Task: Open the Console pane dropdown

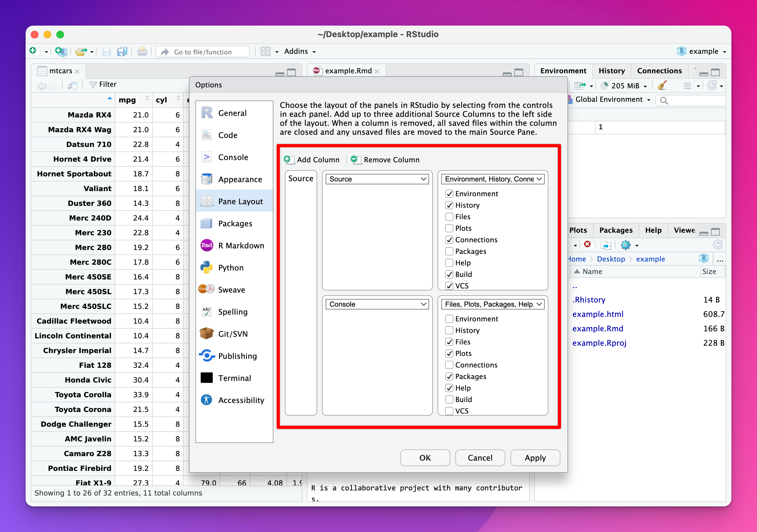Action: pos(377,304)
